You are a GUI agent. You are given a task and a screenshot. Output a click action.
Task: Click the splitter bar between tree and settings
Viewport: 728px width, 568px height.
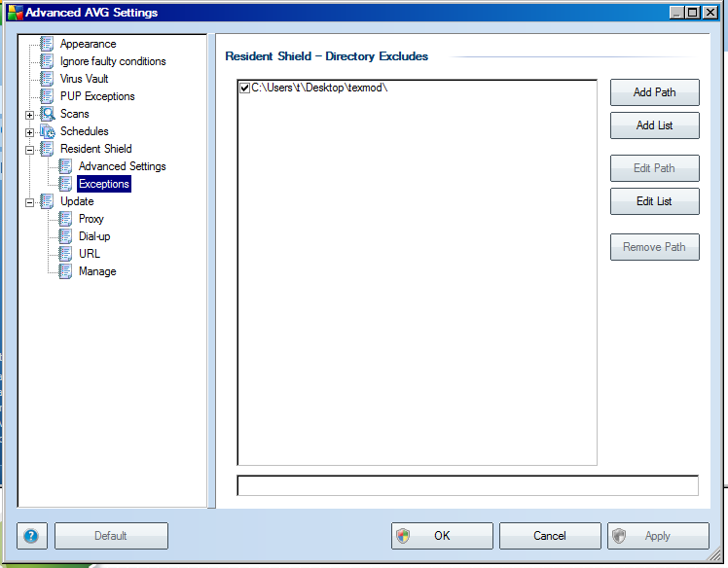point(212,271)
